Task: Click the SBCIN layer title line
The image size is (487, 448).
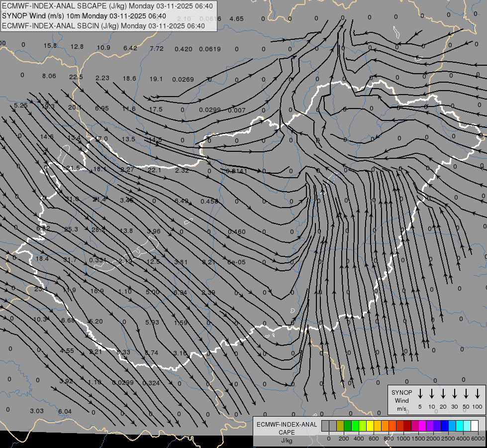Action: [103, 26]
